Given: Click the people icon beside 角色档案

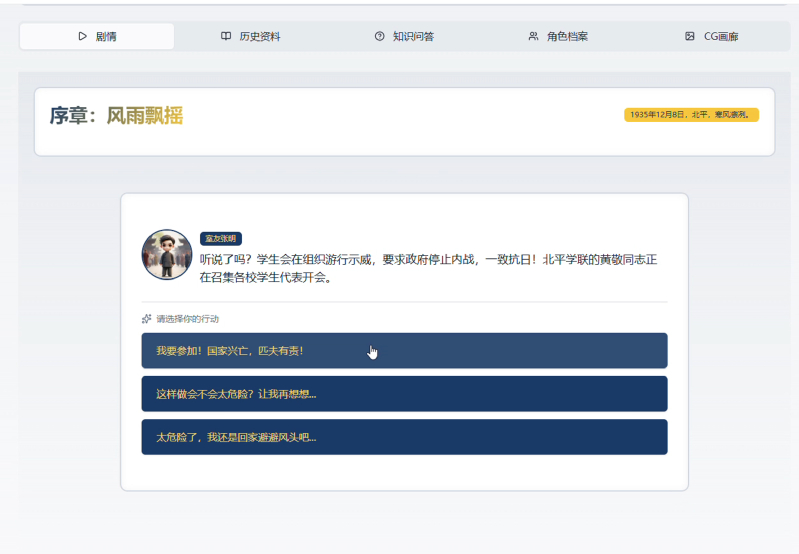Looking at the screenshot, I should [x=533, y=36].
